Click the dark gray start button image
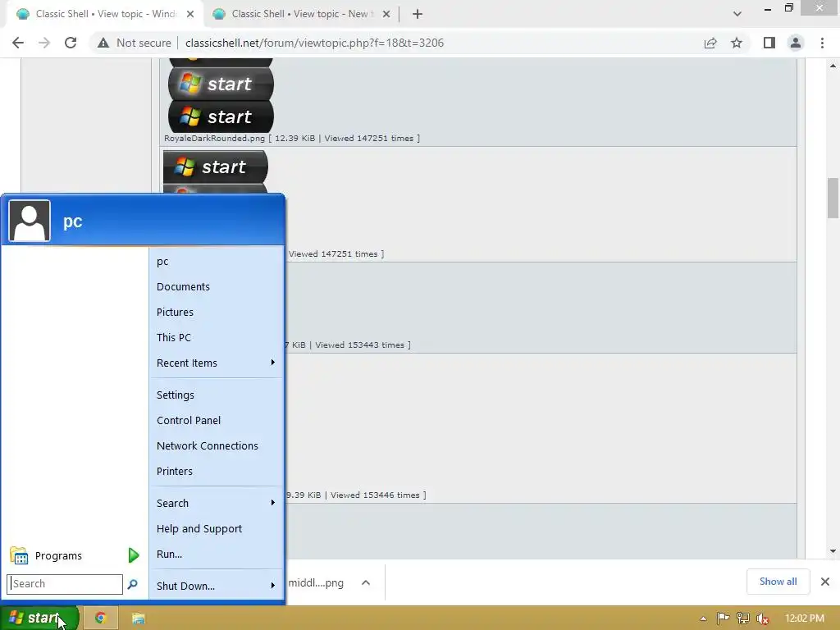 [221, 84]
